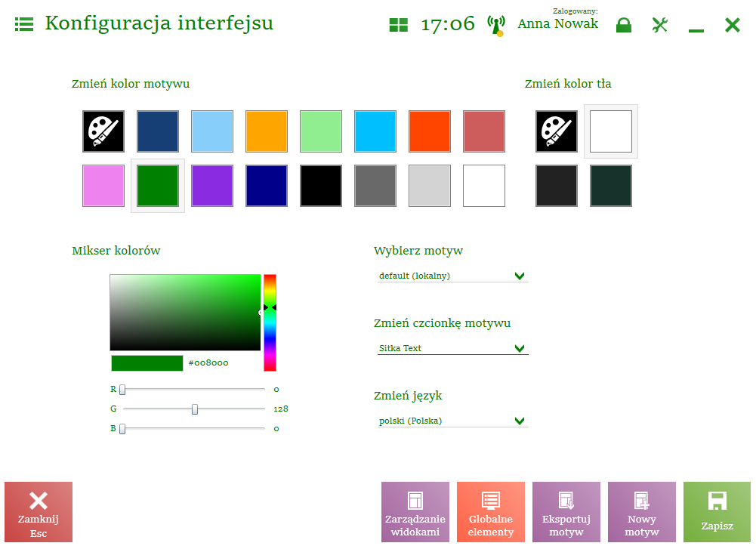Open custom background color palette icon

(557, 131)
